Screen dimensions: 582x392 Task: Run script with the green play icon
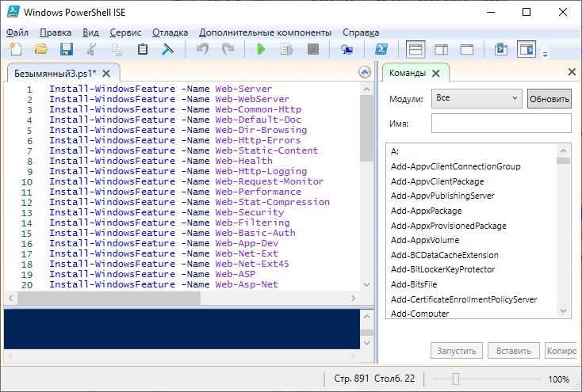point(261,49)
